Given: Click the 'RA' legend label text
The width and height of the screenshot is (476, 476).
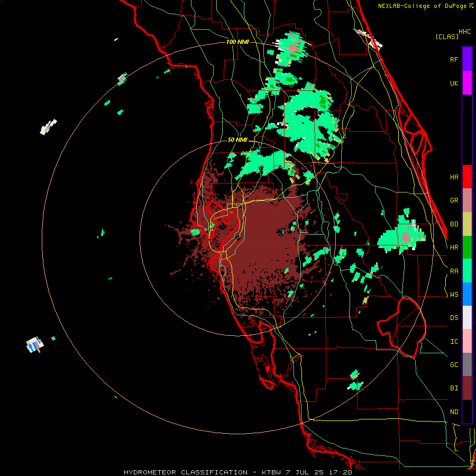Looking at the screenshot, I should [x=454, y=271].
